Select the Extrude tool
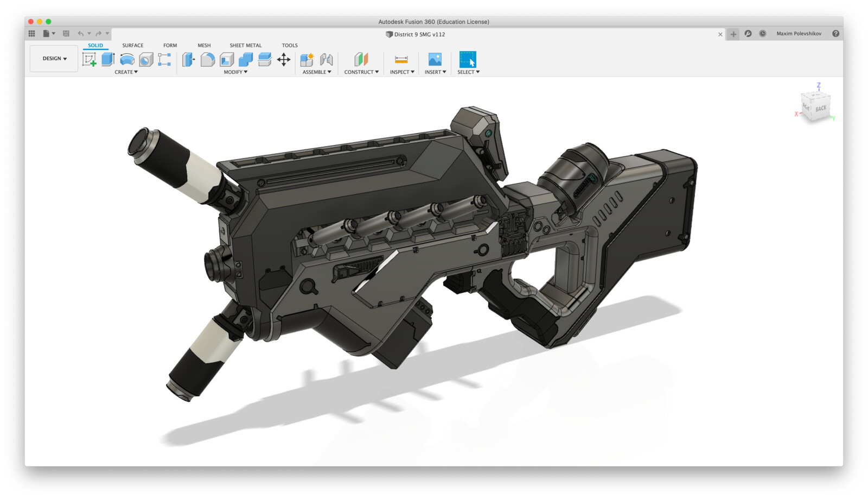 tap(108, 59)
